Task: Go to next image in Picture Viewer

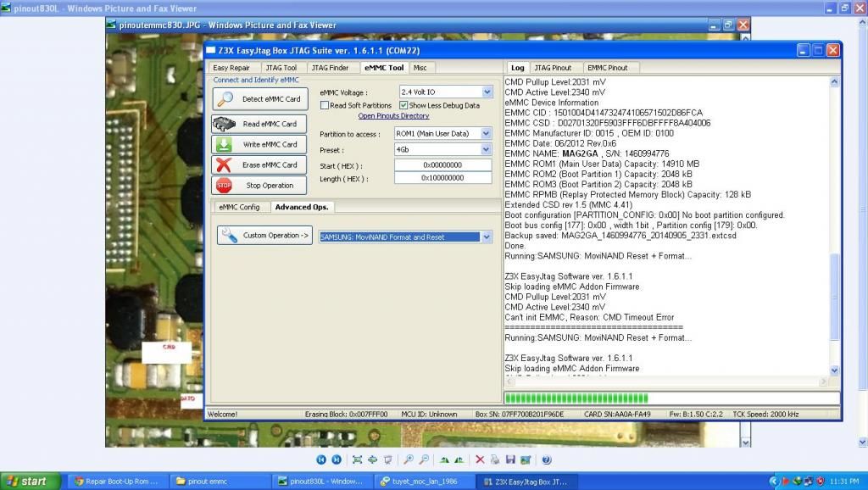Action: (336, 459)
